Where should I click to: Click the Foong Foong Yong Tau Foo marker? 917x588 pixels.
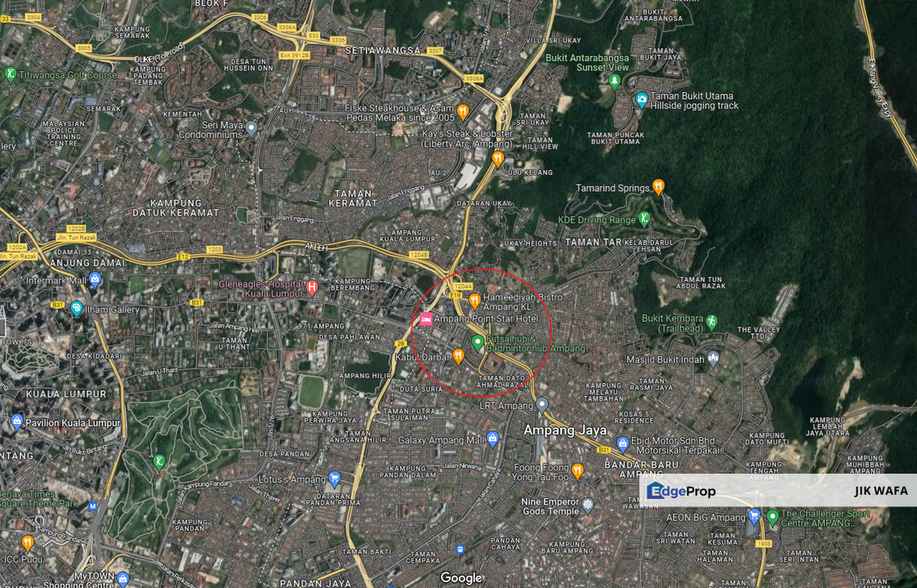point(577,470)
